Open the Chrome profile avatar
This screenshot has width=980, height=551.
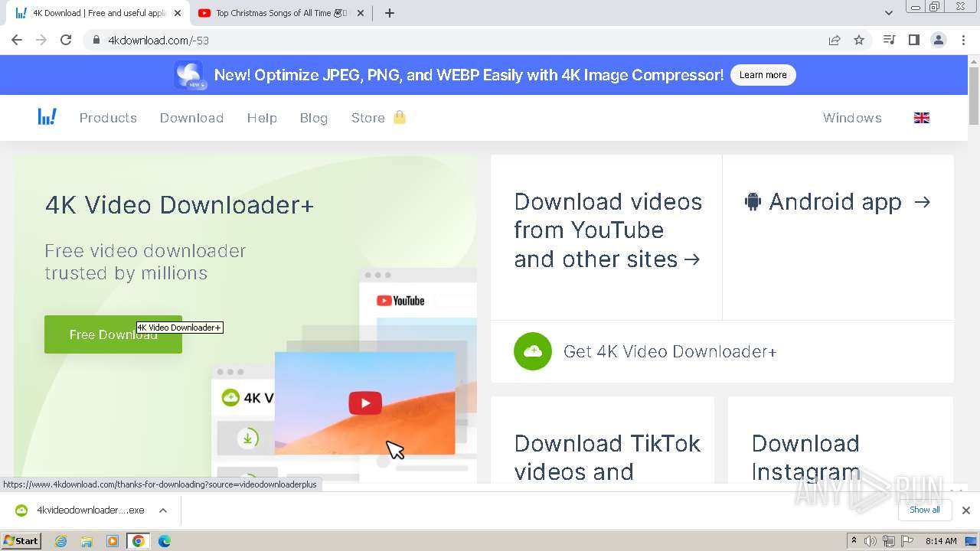click(x=938, y=40)
